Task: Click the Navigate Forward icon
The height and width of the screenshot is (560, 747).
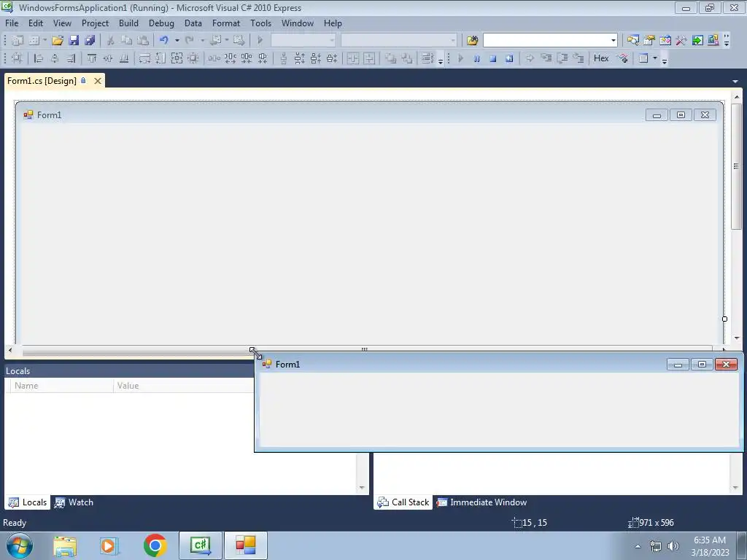Action: coord(239,41)
